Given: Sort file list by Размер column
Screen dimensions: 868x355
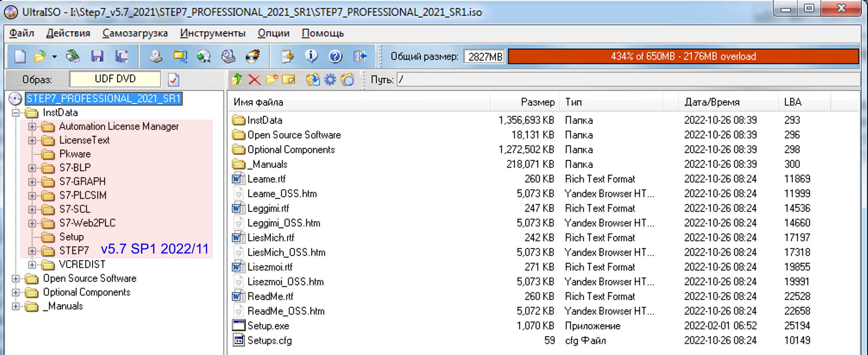Looking at the screenshot, I should coord(537,102).
